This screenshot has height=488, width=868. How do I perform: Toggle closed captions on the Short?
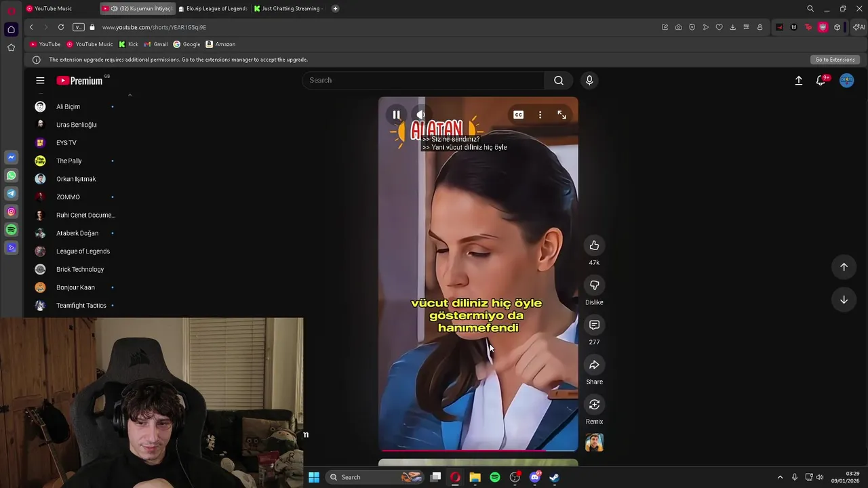(x=518, y=115)
